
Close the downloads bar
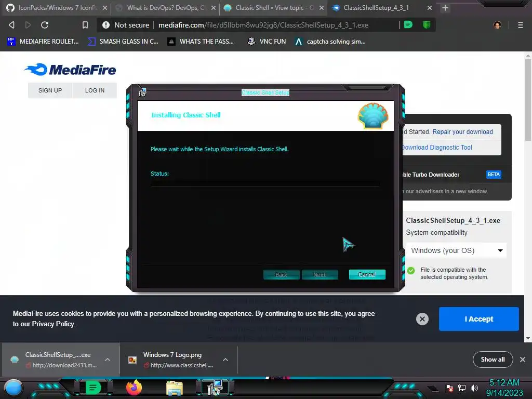(x=523, y=360)
